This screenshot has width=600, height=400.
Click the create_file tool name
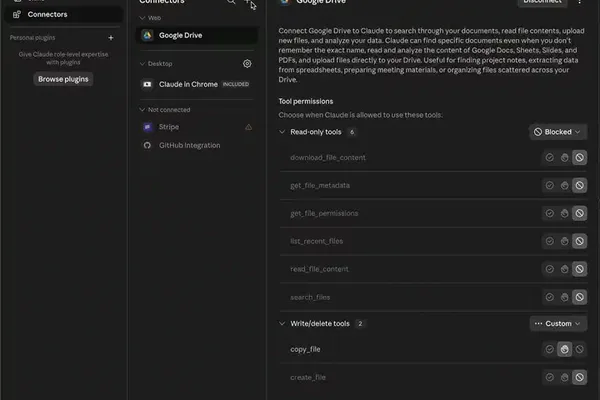point(308,377)
